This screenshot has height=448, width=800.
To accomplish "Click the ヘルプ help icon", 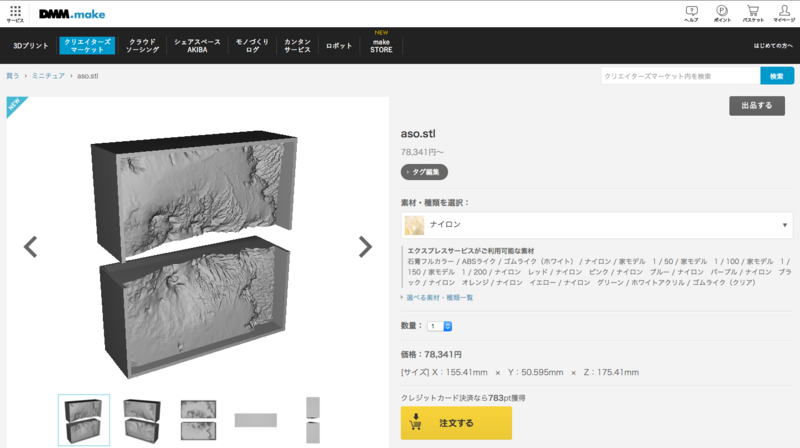I will 691,14.
